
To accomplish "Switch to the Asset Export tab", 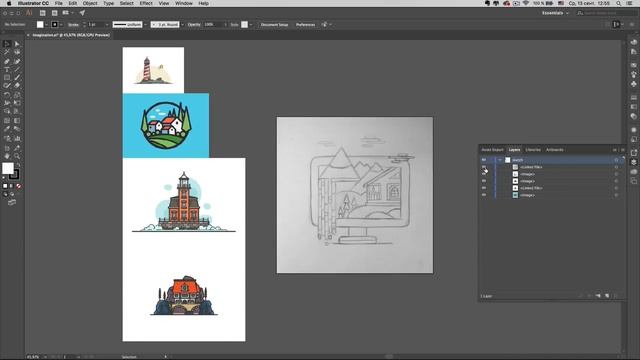I will [492, 150].
